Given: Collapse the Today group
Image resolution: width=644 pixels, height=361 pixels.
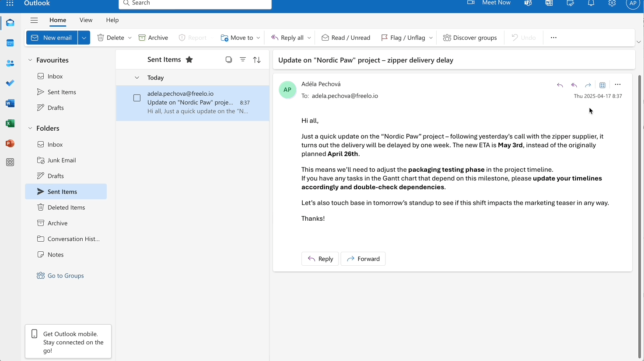Looking at the screenshot, I should click(136, 77).
